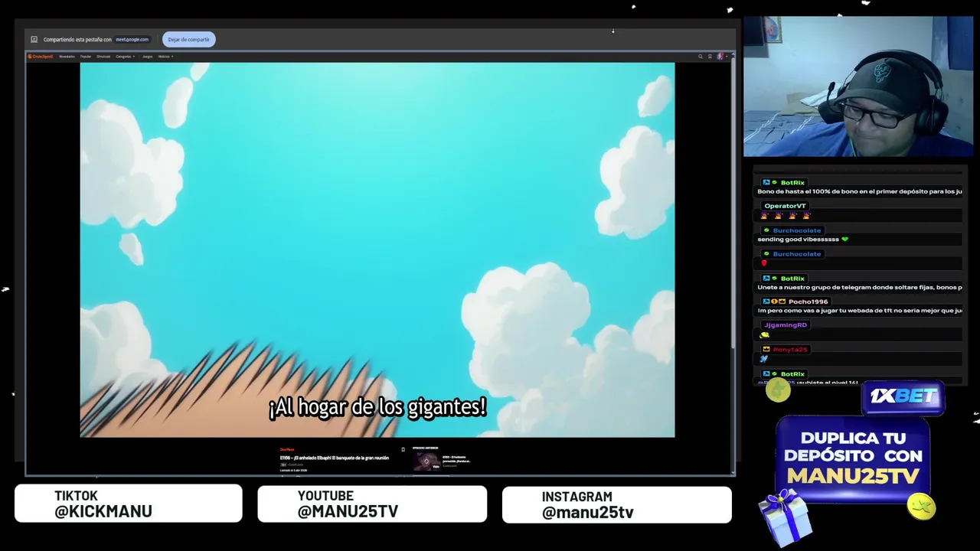Click the YouTube @MANU25TV banner
Screen dimensions: 980x551
[372, 504]
